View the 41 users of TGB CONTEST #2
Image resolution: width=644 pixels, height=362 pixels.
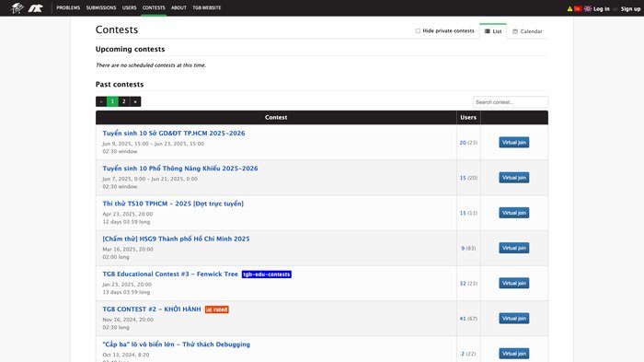pos(463,319)
